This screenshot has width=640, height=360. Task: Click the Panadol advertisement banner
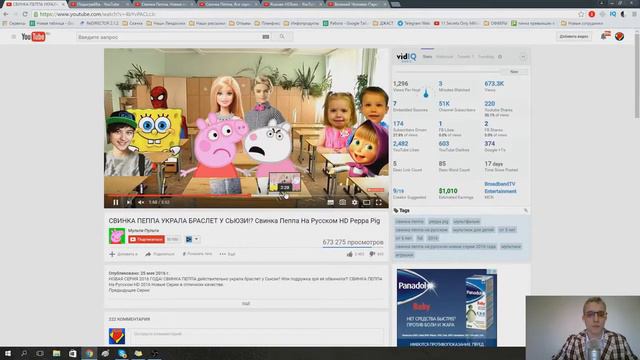[x=447, y=308]
